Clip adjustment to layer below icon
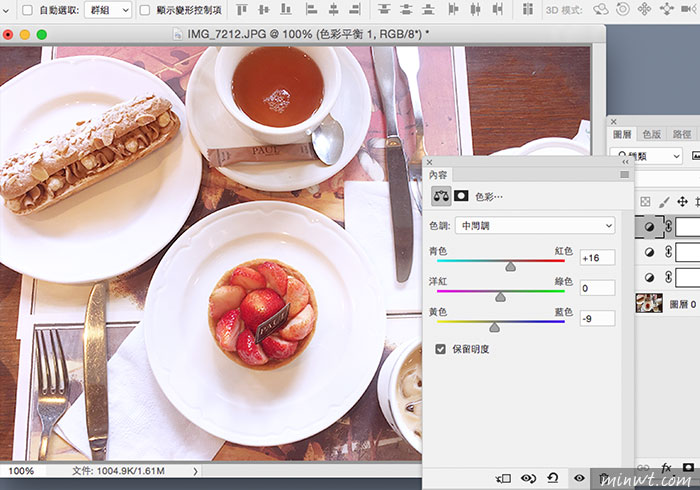The height and width of the screenshot is (490, 700). coord(503,479)
